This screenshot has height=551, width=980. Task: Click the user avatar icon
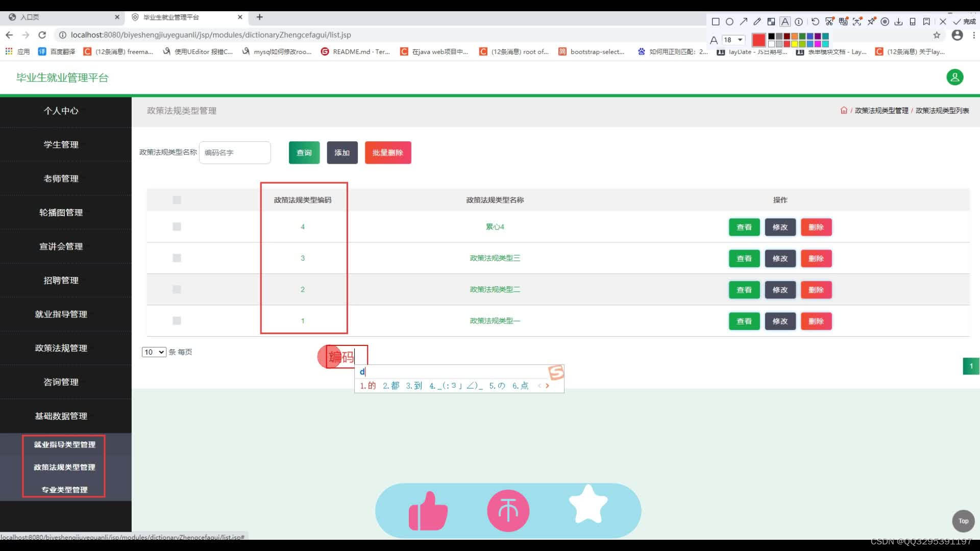(954, 78)
